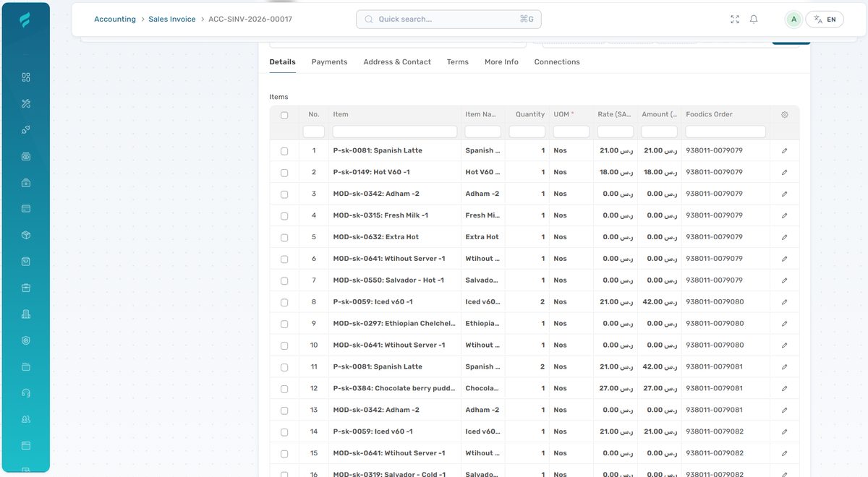This screenshot has width=868, height=477.
Task: Open the EN language switcher
Action: 825,19
